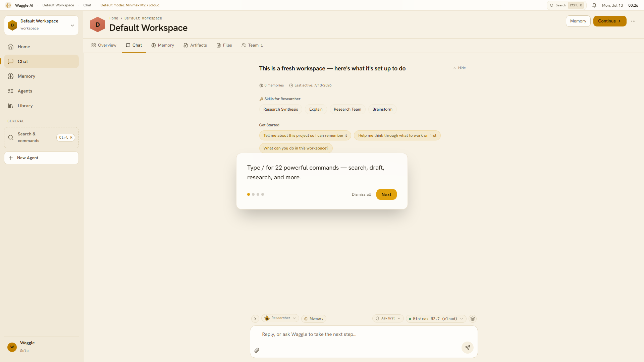
Task: Expand the Ask first permission dropdown
Action: [x=388, y=318]
